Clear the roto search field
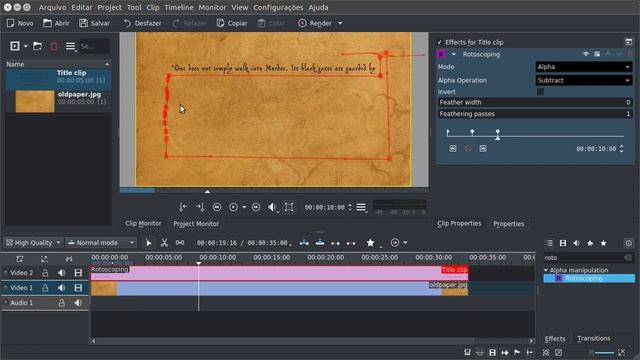Screen dimensions: 640x360 point(628,258)
